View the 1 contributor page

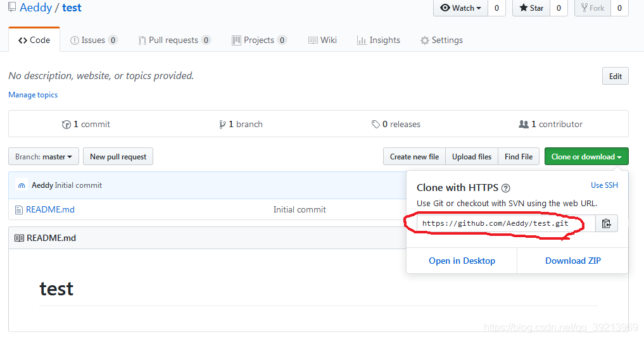pos(550,124)
